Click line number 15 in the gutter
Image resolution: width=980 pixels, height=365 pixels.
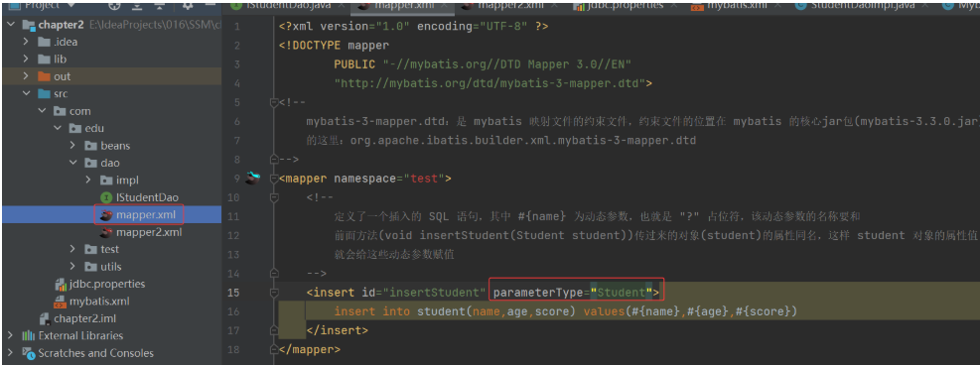[233, 293]
